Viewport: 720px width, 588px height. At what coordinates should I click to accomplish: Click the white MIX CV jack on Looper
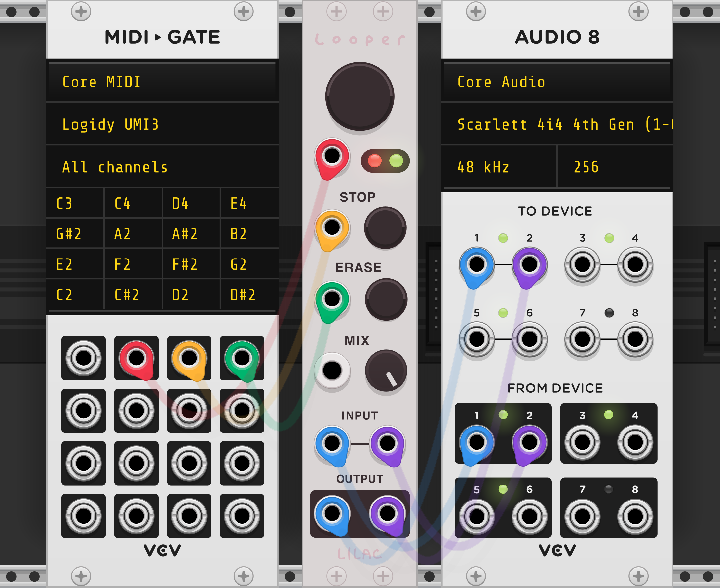pos(332,370)
